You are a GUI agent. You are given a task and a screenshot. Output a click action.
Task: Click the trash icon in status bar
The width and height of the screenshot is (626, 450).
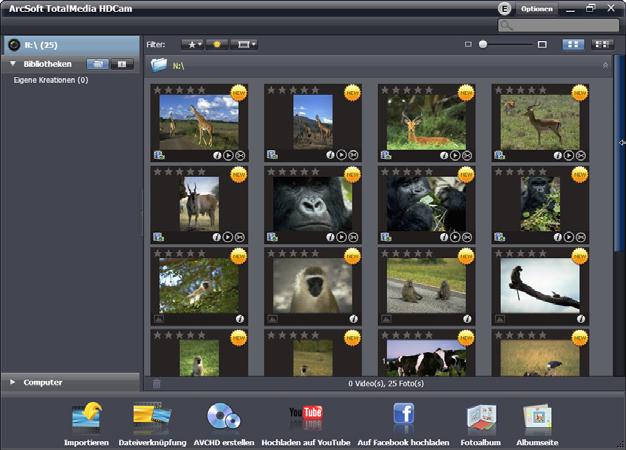tap(156, 384)
